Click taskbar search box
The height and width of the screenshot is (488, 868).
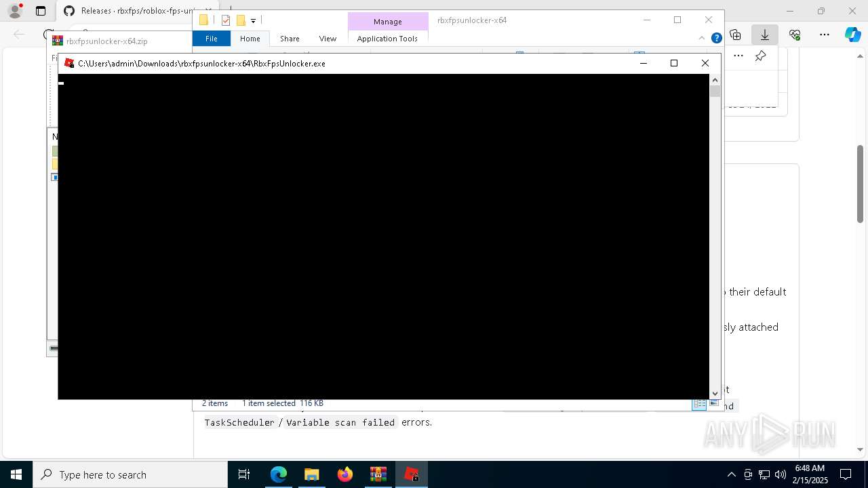pos(130,474)
